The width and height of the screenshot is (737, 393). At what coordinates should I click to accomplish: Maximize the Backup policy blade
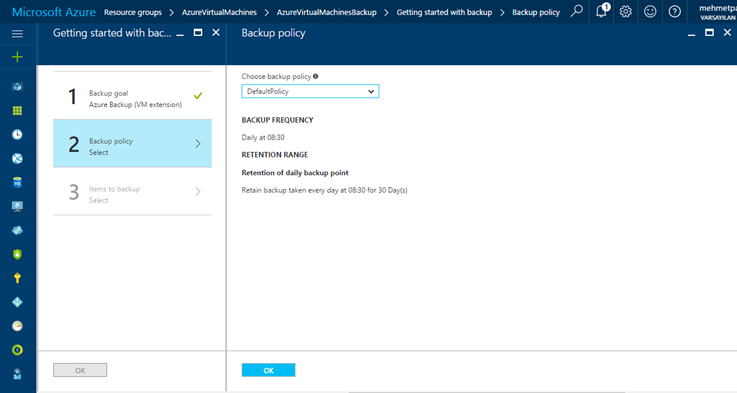(x=709, y=32)
